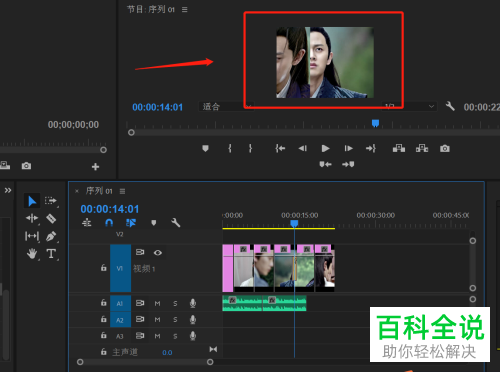Screen dimensions: 500x372
Task: Toggle V1 track targeting
Action: pyautogui.click(x=120, y=268)
